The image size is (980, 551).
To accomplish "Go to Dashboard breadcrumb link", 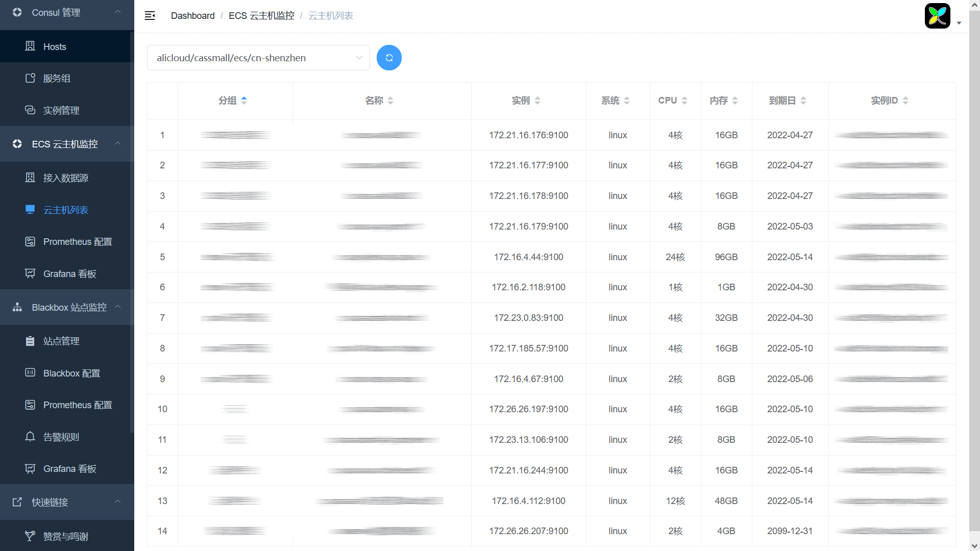I will click(x=192, y=16).
